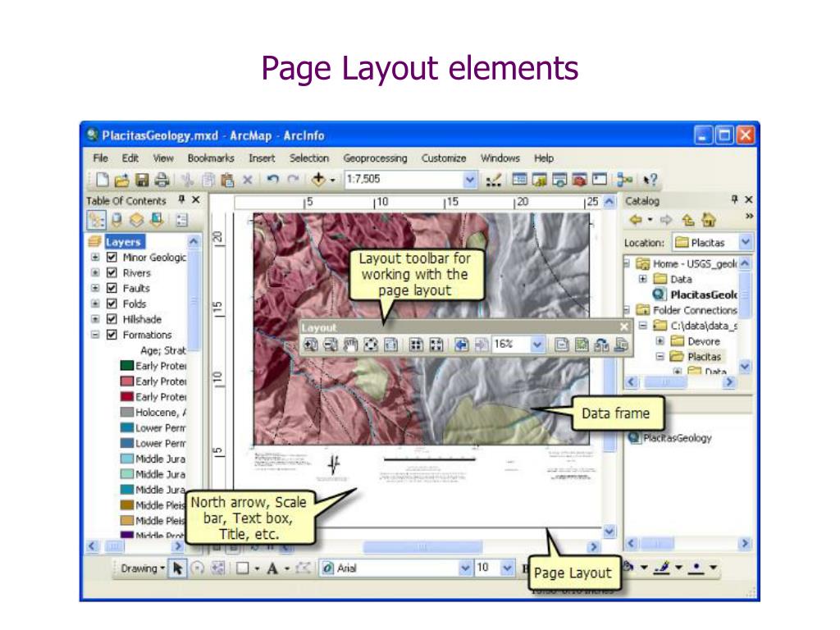The image size is (840, 630).
Task: Click the Undo arrow icon
Action: 272,180
